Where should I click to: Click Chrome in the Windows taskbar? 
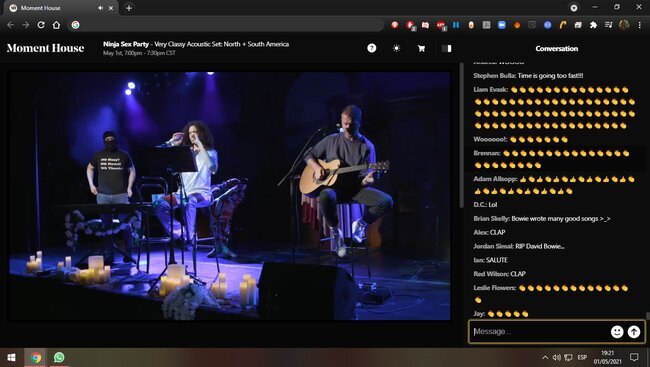36,357
